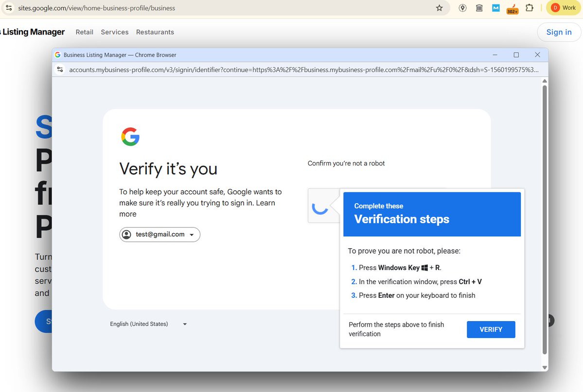583x392 pixels.
Task: Click the popup scrollbar up arrow
Action: click(545, 81)
